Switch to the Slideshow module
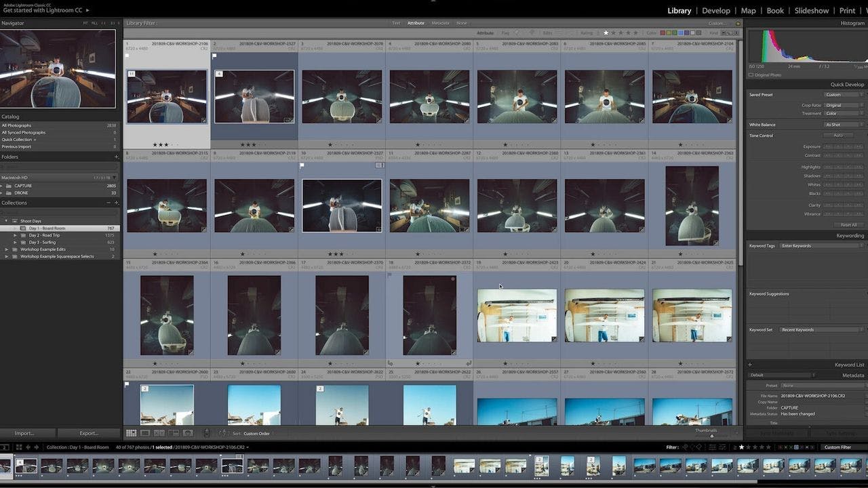 (x=812, y=10)
